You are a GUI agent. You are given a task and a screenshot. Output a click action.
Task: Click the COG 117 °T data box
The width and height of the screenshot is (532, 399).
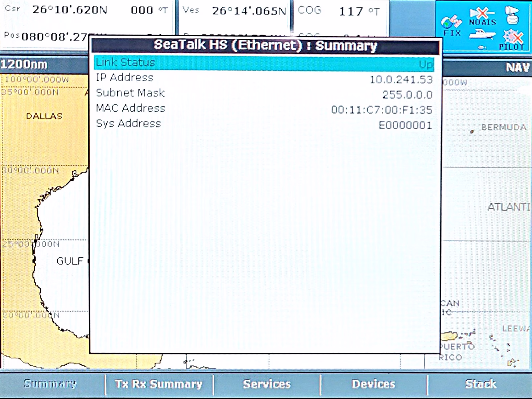click(x=340, y=11)
